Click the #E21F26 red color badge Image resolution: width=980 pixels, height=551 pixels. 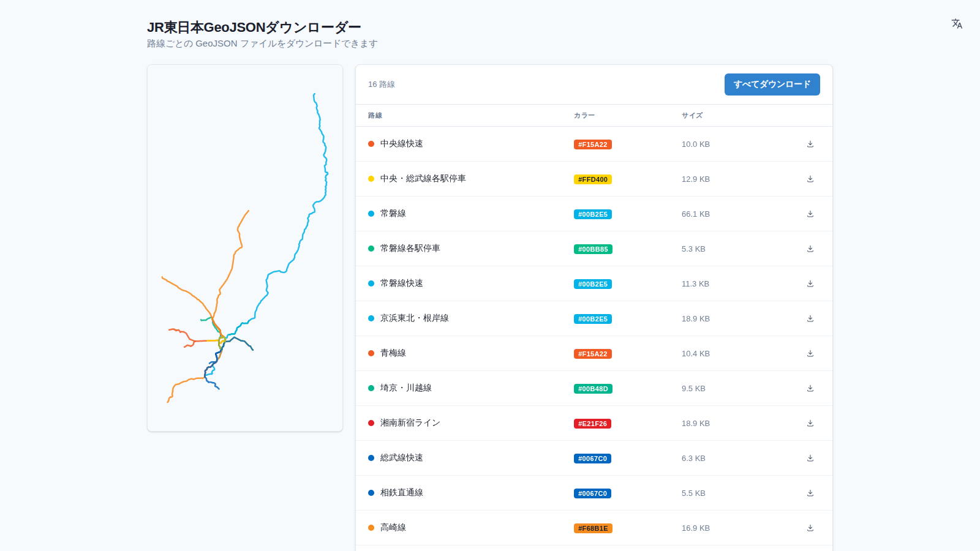click(x=592, y=424)
